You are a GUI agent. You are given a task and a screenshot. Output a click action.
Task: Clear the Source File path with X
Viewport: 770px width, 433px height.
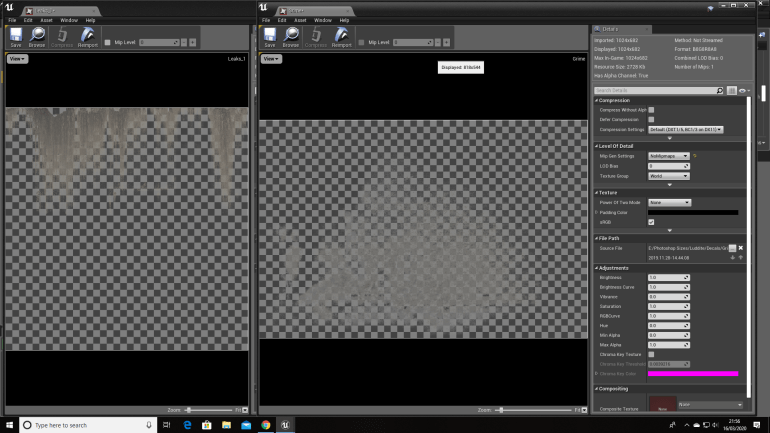click(741, 248)
